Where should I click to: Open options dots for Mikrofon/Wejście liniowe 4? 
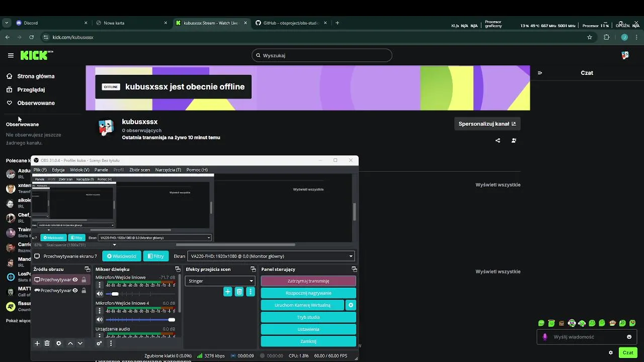[x=100, y=311]
